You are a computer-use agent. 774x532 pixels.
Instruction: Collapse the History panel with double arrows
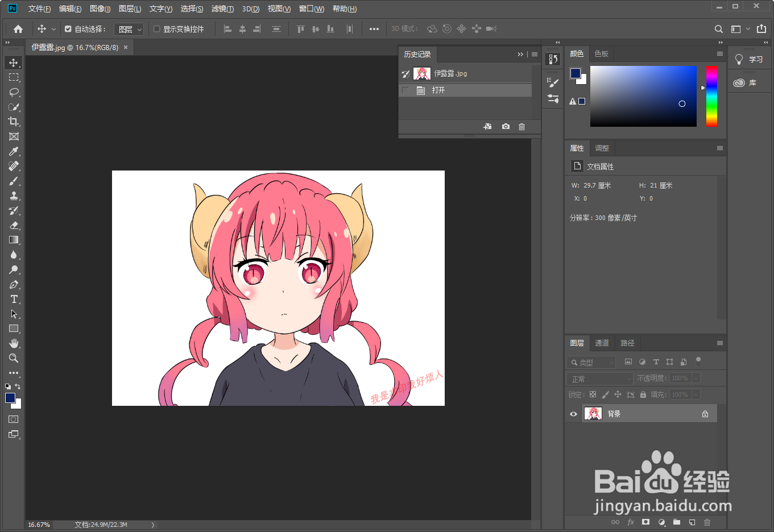click(x=520, y=55)
